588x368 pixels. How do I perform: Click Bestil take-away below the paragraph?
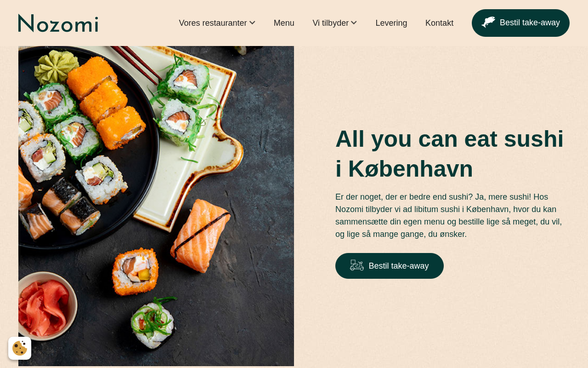390,266
